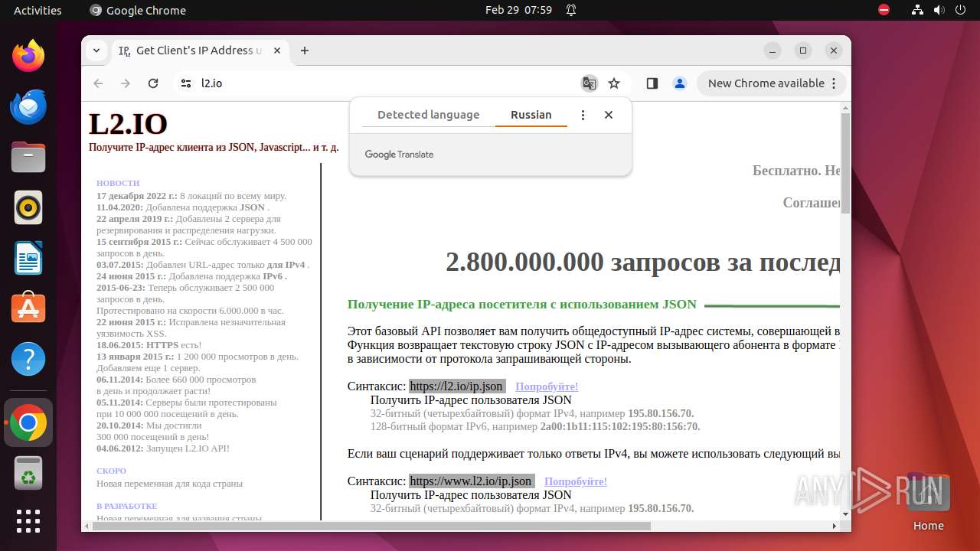This screenshot has height=551, width=980.
Task: Click the В РАЗРАБОТКЕ sidebar heading
Action: [x=126, y=506]
